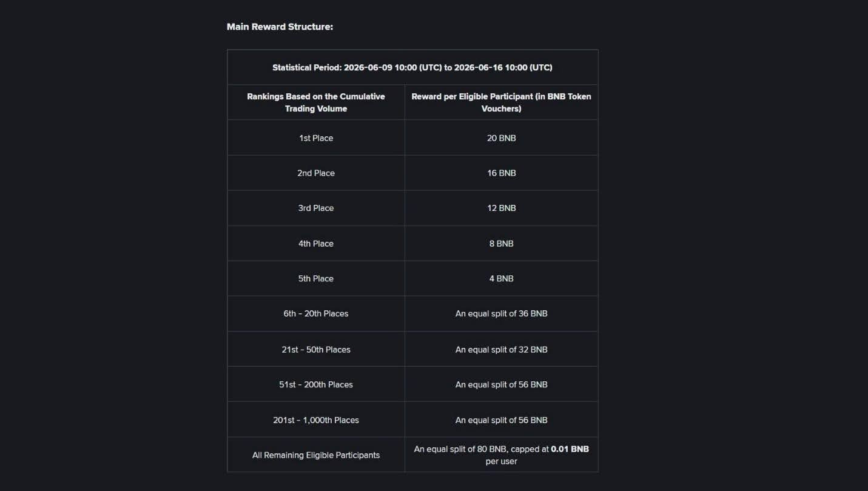Click the 4 BNB reward value
The width and height of the screenshot is (868, 491).
(501, 279)
